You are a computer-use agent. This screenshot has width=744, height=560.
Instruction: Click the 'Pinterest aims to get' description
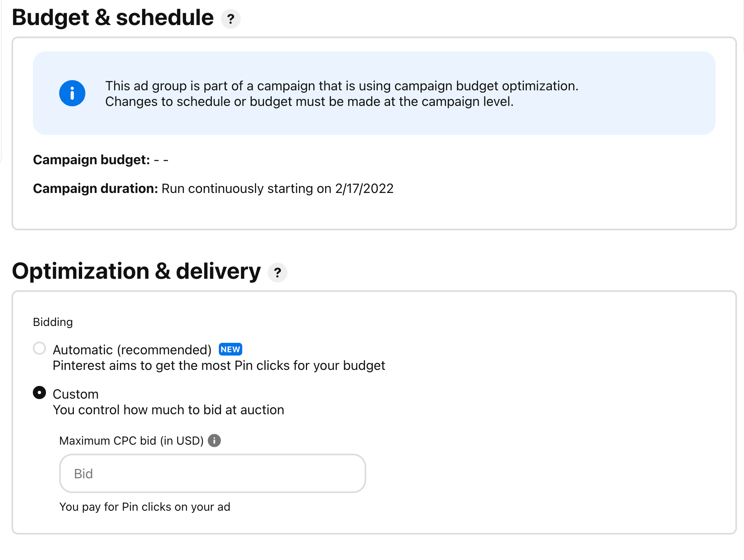[x=219, y=365]
